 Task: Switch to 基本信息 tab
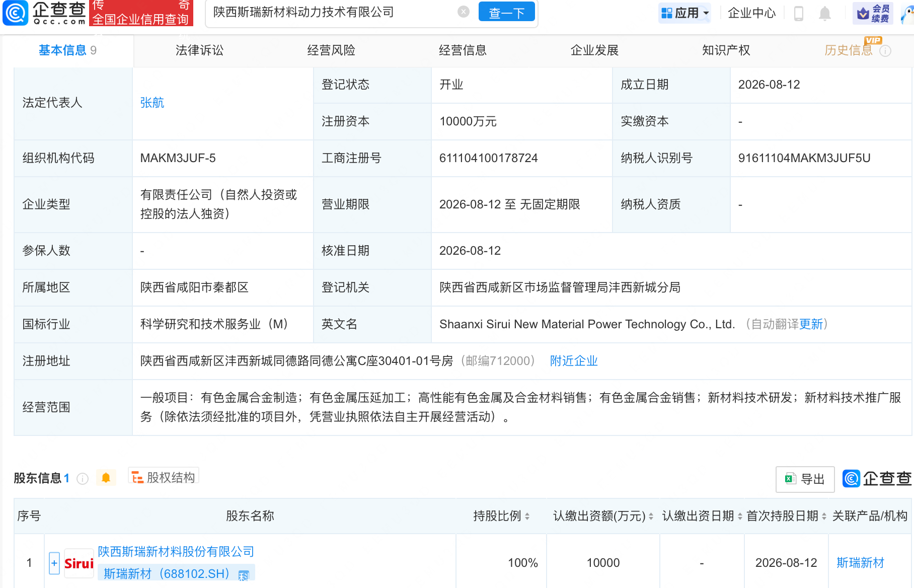pyautogui.click(x=67, y=50)
